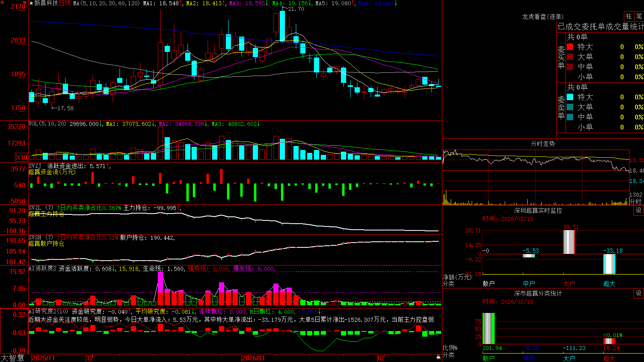Click the red 特大 buy order square
The width and height of the screenshot is (644, 362).
[570, 47]
